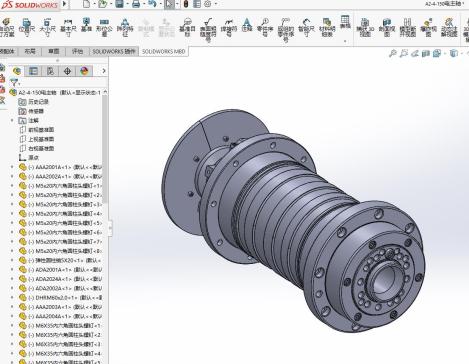
Task: Expand more manager tabs with right chevron
Action: point(104,71)
